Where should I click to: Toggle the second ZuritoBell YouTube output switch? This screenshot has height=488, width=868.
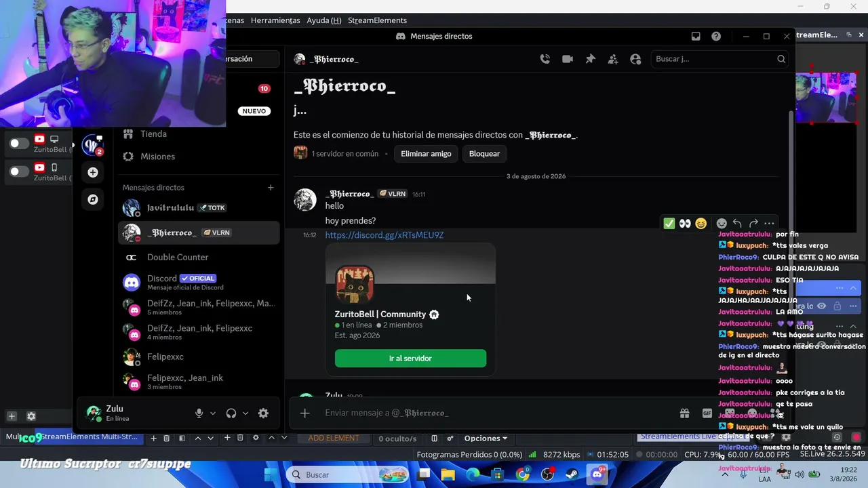pyautogui.click(x=19, y=171)
